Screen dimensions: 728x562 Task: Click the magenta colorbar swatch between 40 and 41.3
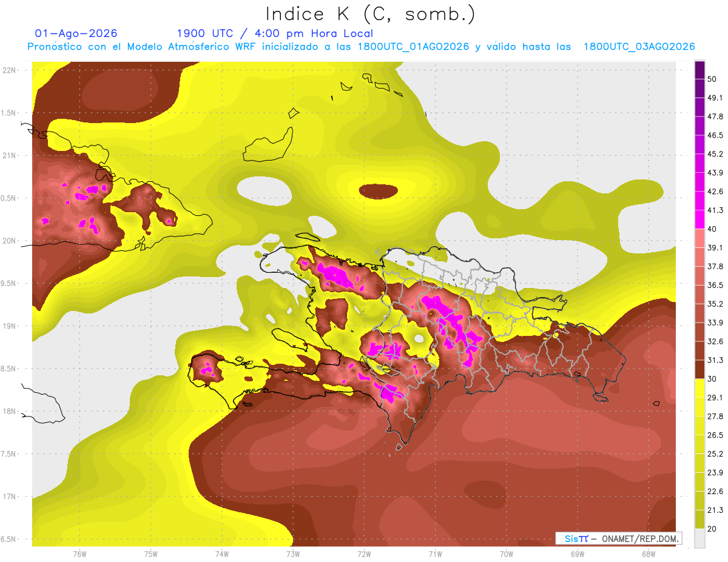click(x=699, y=219)
